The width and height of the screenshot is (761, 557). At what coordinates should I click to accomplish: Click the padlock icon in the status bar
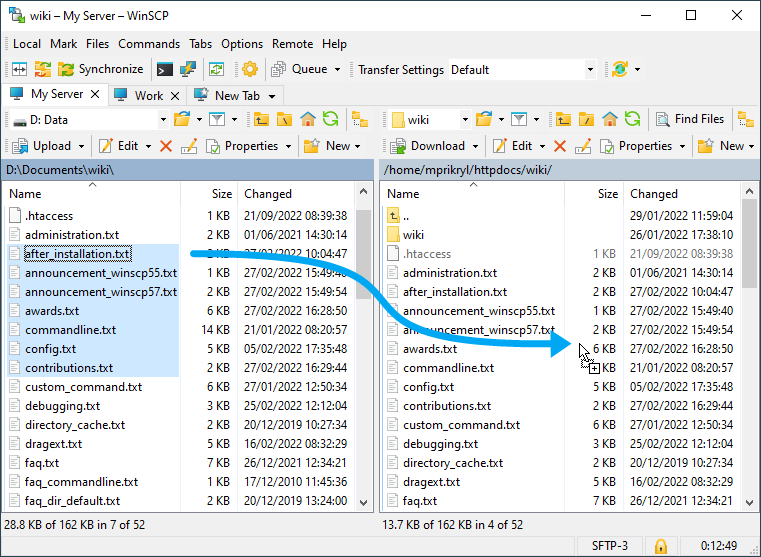[x=660, y=546]
